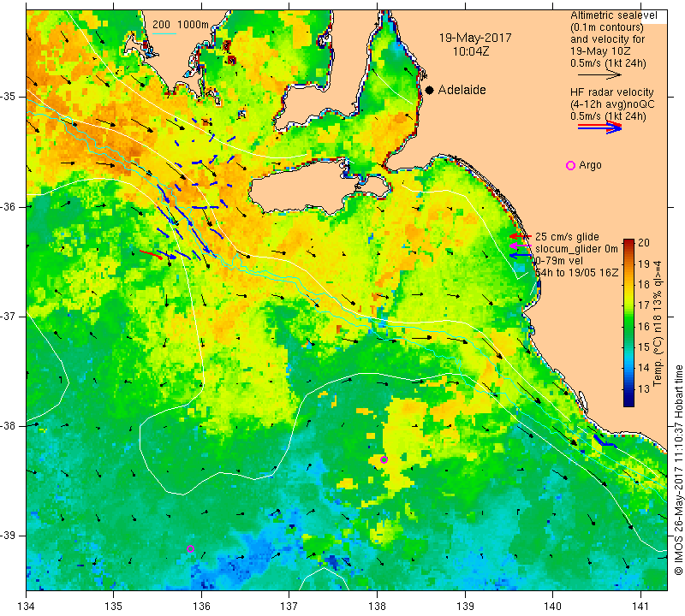Click the '200 1000m' depth contour label

point(181,25)
